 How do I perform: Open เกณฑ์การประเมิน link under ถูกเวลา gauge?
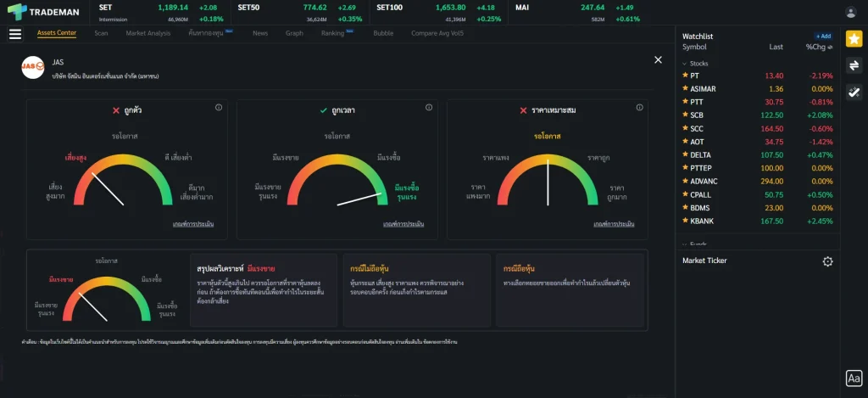point(403,224)
